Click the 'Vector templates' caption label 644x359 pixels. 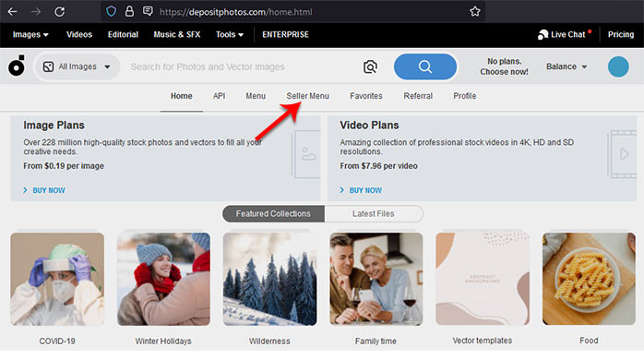(x=483, y=341)
